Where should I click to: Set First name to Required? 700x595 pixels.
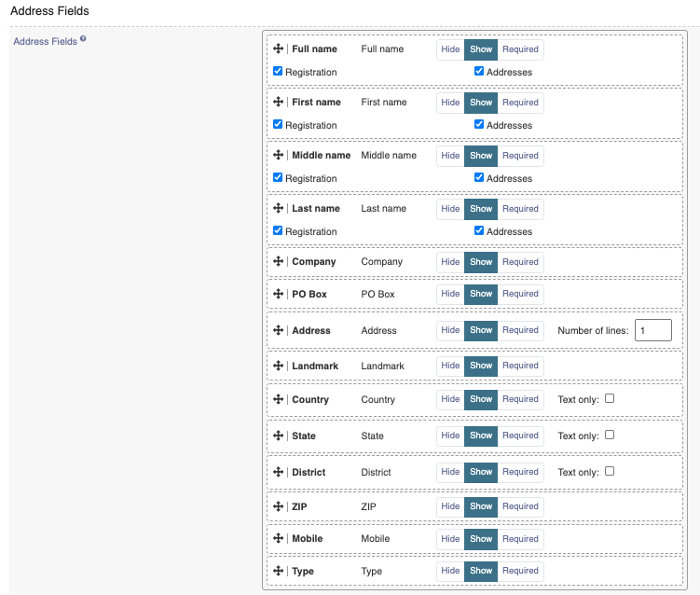tap(520, 103)
